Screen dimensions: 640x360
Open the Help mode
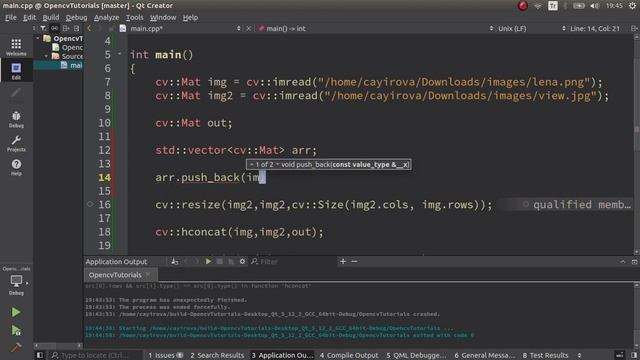point(16,167)
